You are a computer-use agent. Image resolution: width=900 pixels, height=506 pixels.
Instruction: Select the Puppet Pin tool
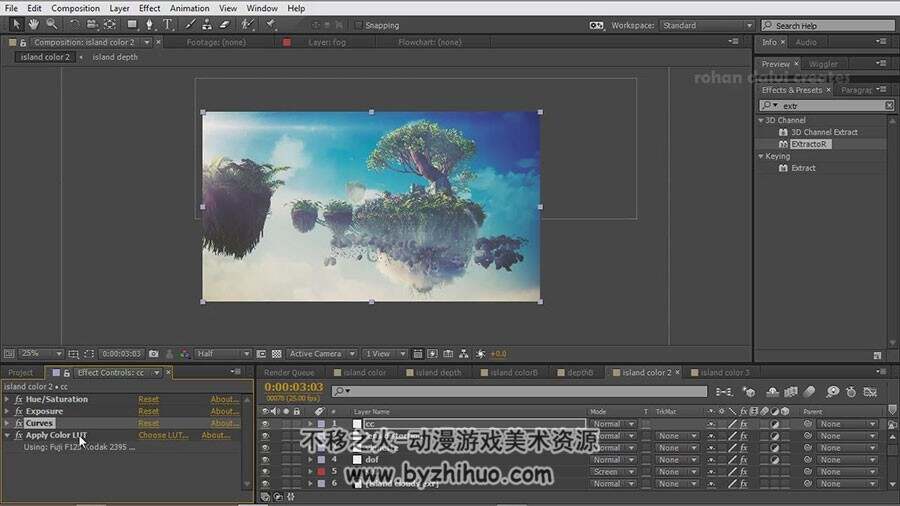tap(270, 24)
